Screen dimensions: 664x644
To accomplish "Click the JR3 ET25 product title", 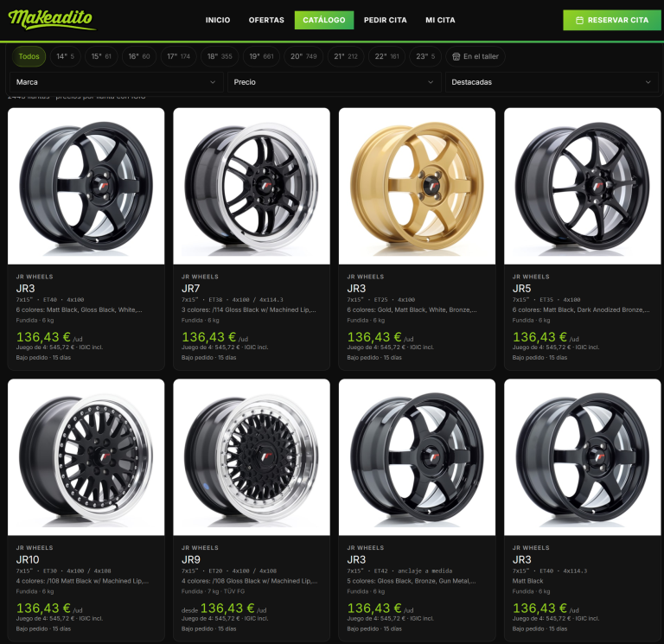I will pos(356,289).
